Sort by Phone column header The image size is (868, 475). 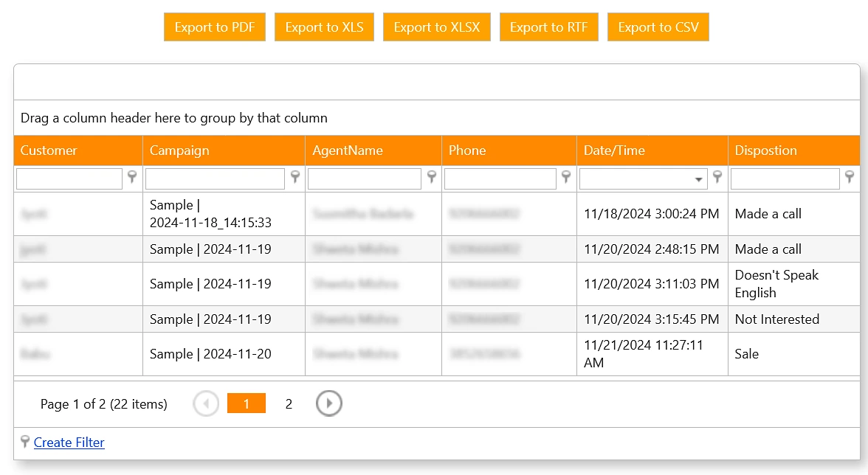(509, 150)
